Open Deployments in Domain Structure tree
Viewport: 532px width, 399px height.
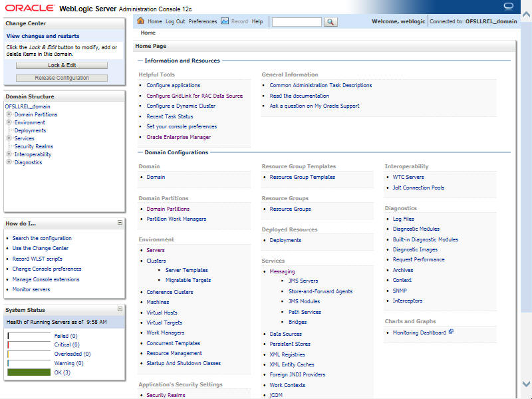30,130
